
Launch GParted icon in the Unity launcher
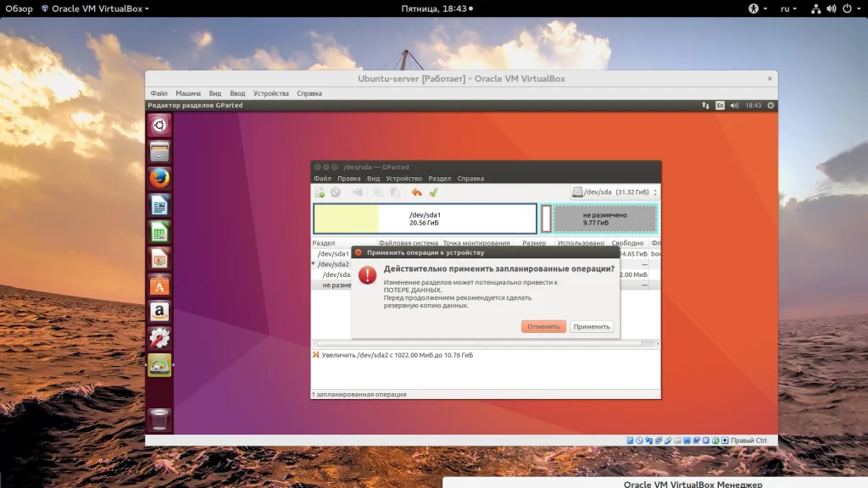coord(159,365)
